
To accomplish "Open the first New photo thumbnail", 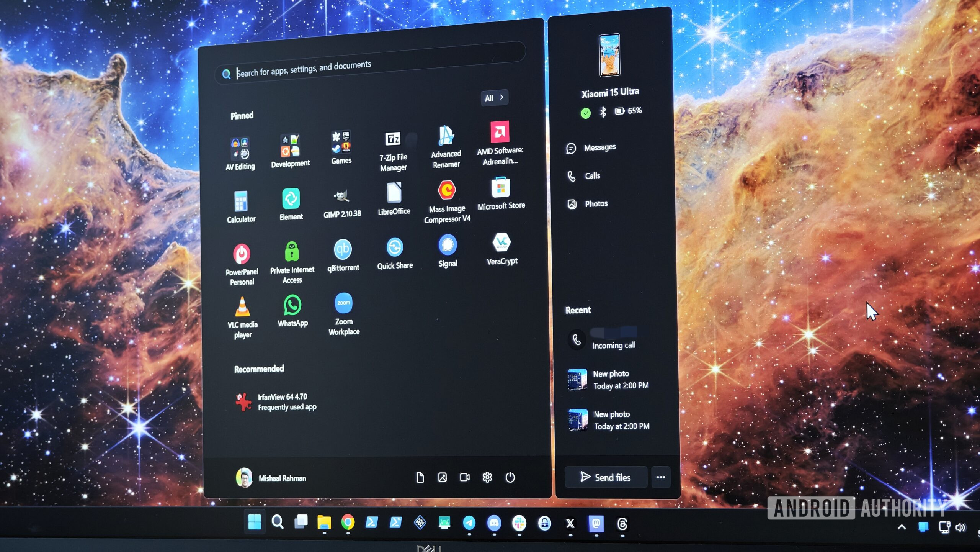I will pos(577,379).
